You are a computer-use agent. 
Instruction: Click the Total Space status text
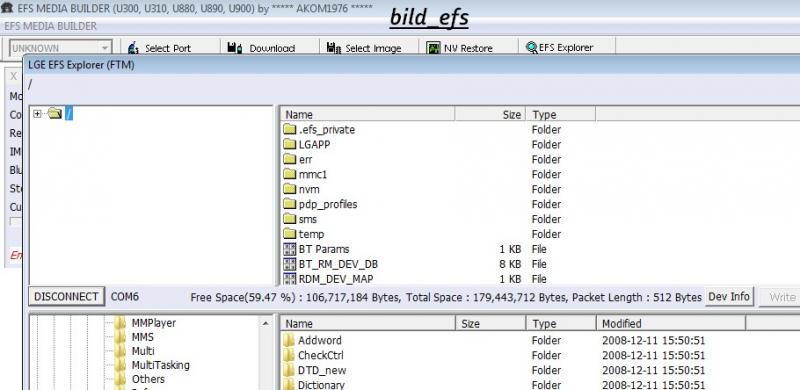pos(486,297)
